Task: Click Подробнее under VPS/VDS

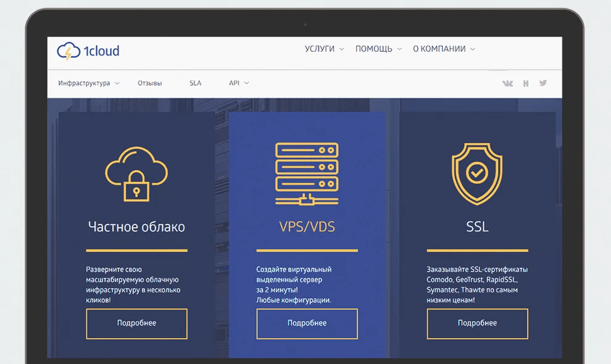Action: point(307,323)
